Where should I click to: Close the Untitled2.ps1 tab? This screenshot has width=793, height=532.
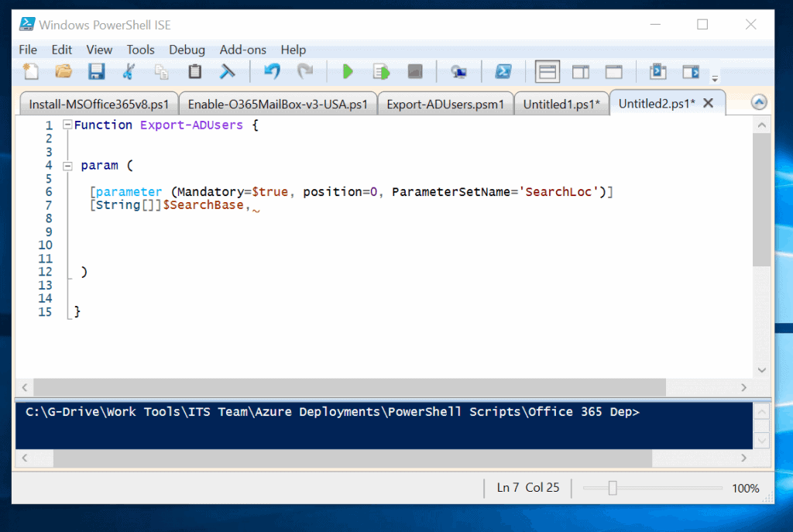pos(708,103)
